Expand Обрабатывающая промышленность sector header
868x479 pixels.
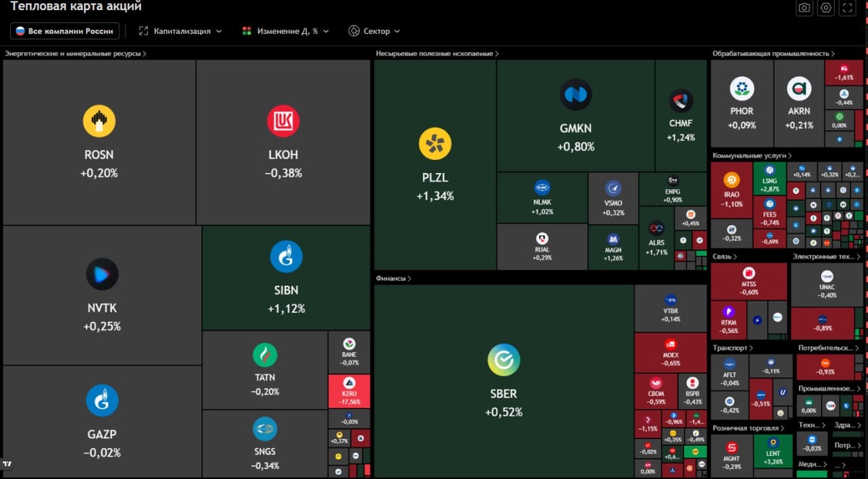point(774,54)
